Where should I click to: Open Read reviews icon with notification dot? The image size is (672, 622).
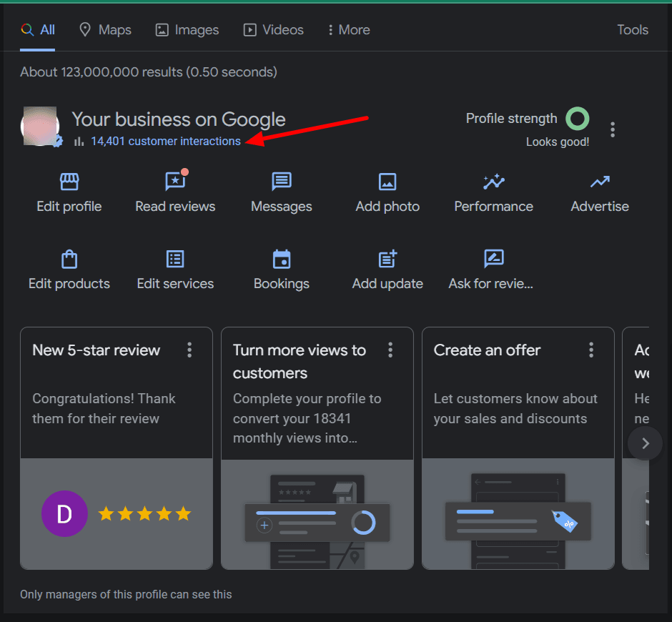click(x=176, y=180)
